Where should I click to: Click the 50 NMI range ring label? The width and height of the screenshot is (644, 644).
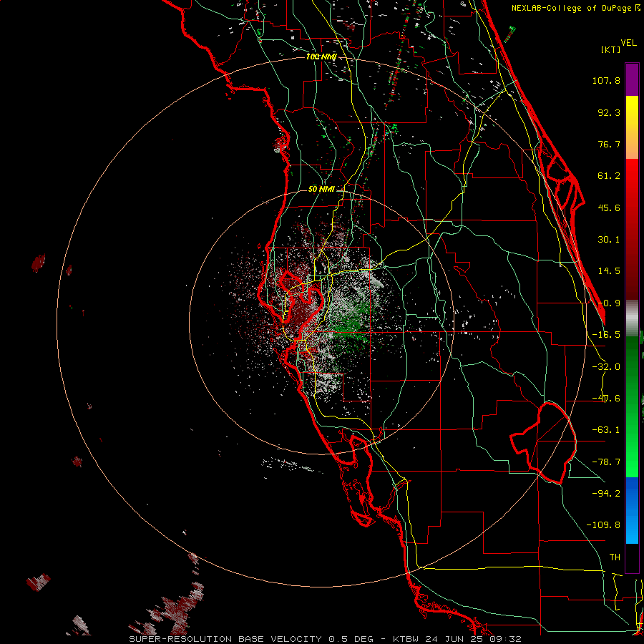point(321,189)
